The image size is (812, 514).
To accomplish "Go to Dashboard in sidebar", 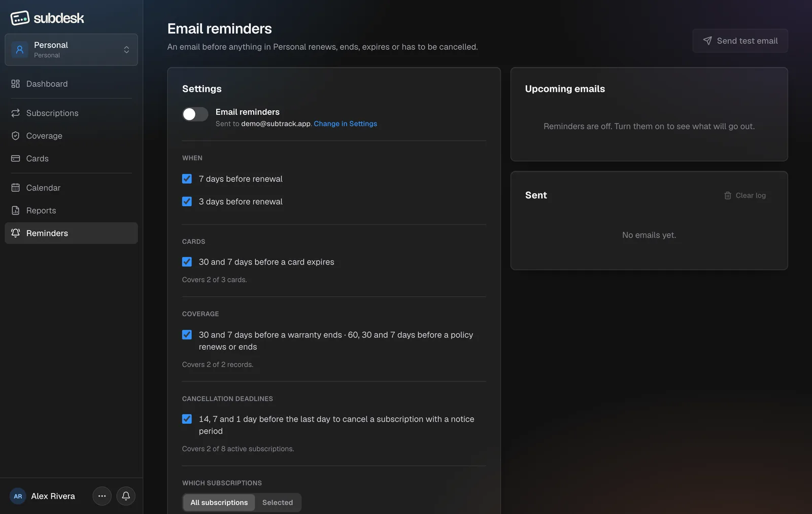I will (x=71, y=84).
